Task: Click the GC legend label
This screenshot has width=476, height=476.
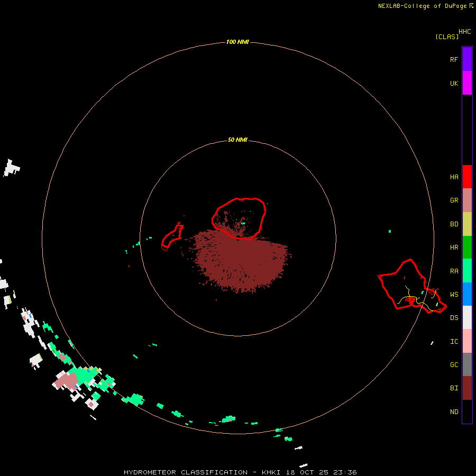Action: (x=454, y=365)
